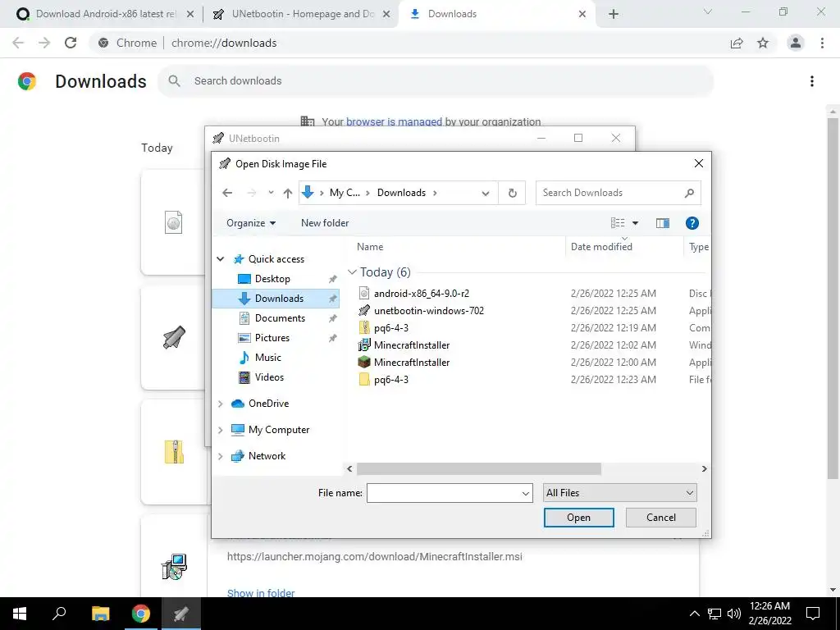Open Desktop in Quick access
840x630 pixels.
[272, 279]
